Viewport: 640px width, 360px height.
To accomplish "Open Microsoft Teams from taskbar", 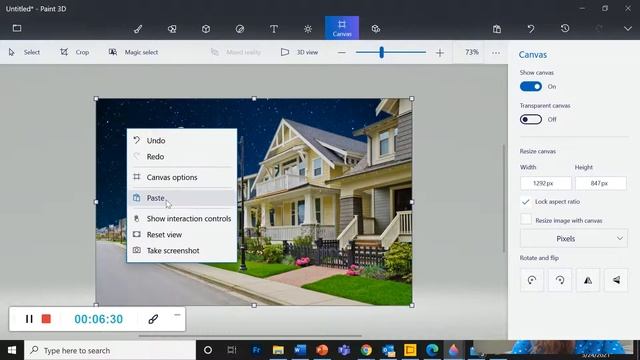I will point(344,350).
